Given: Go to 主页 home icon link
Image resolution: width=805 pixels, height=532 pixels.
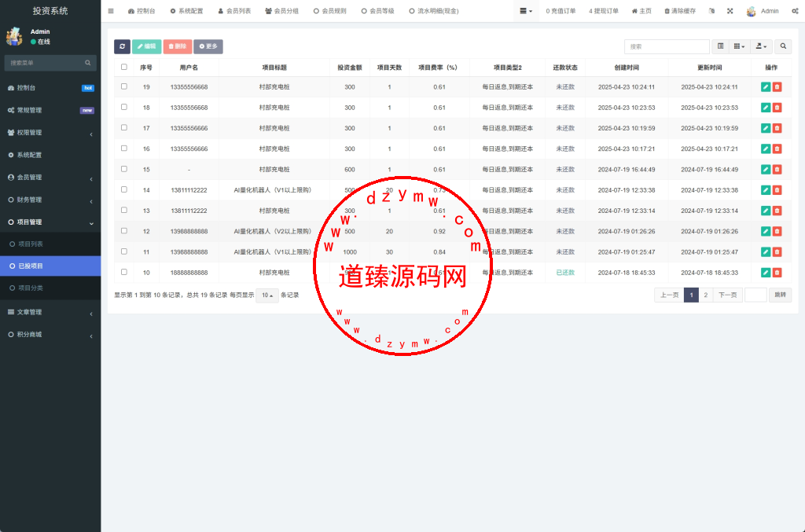Looking at the screenshot, I should (641, 11).
